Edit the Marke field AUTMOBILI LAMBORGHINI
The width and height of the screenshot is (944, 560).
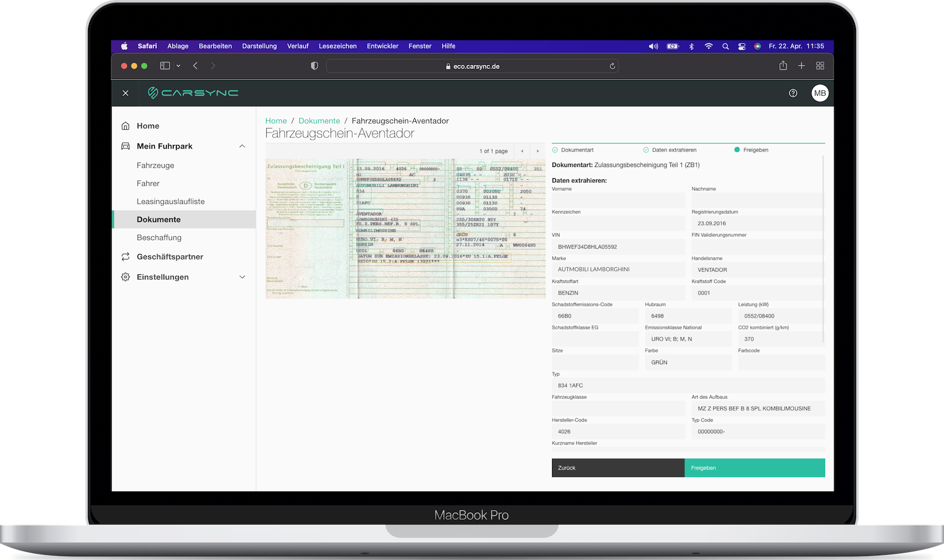coord(618,270)
